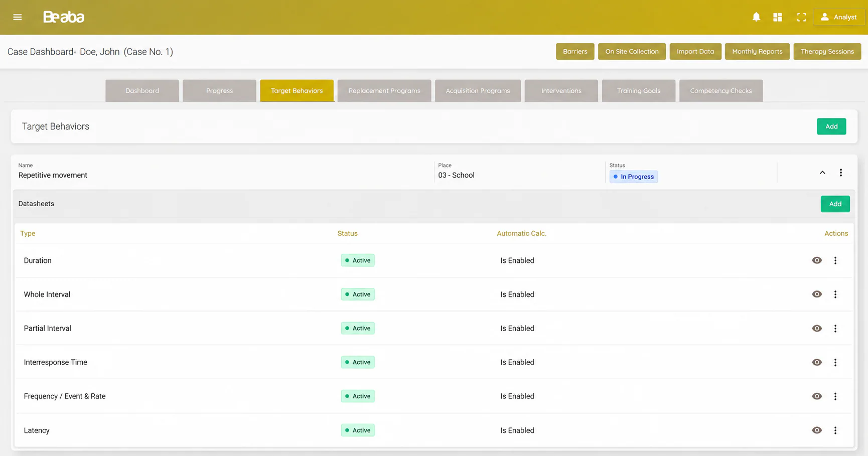
Task: View the Frequency / Event & Rate datasheet
Action: pyautogui.click(x=817, y=396)
